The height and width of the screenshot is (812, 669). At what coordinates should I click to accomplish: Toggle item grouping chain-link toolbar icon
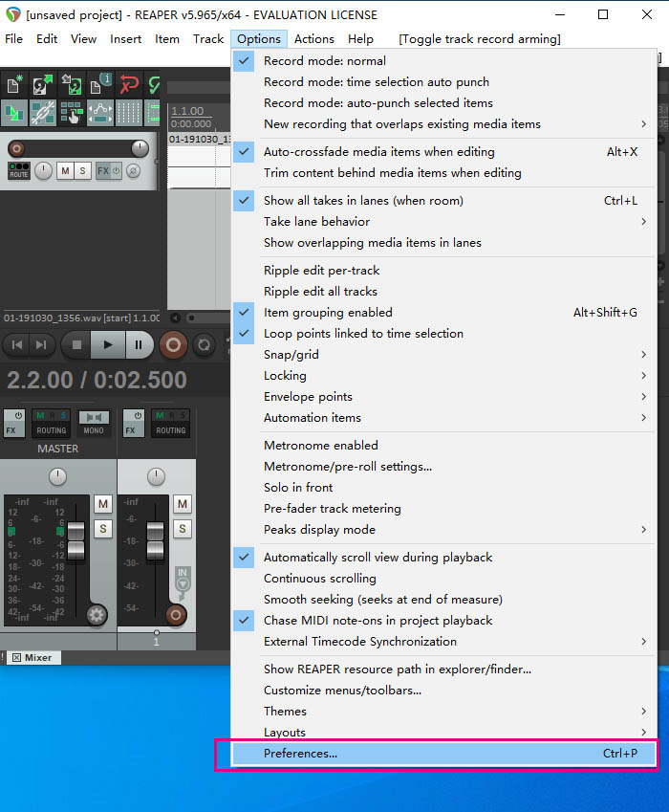[x=42, y=114]
